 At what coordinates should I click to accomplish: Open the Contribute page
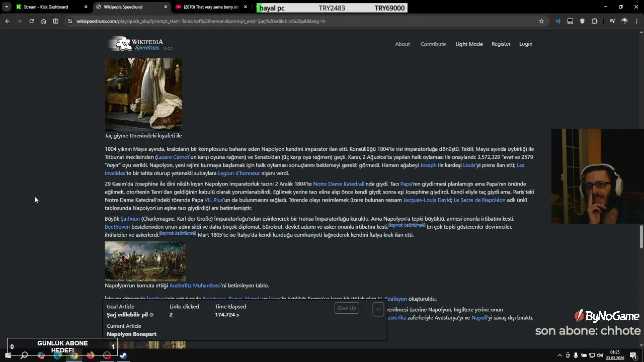(433, 44)
